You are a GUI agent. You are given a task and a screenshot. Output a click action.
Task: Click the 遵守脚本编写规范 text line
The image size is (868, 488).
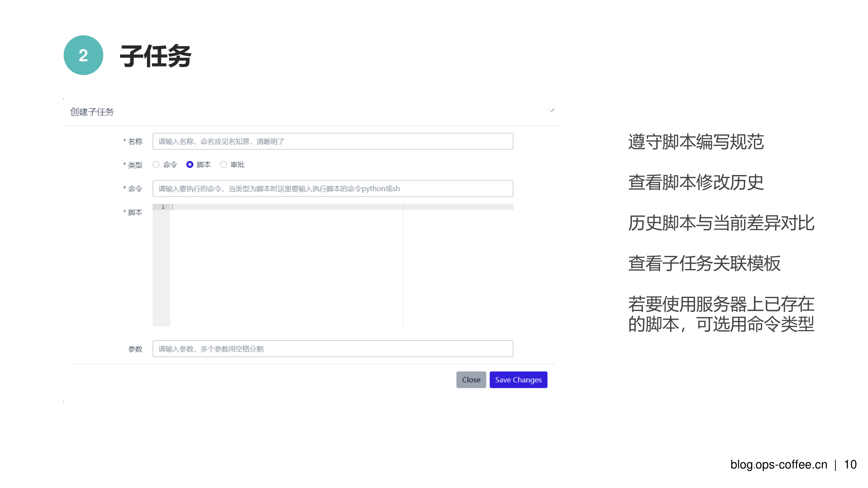tap(696, 142)
